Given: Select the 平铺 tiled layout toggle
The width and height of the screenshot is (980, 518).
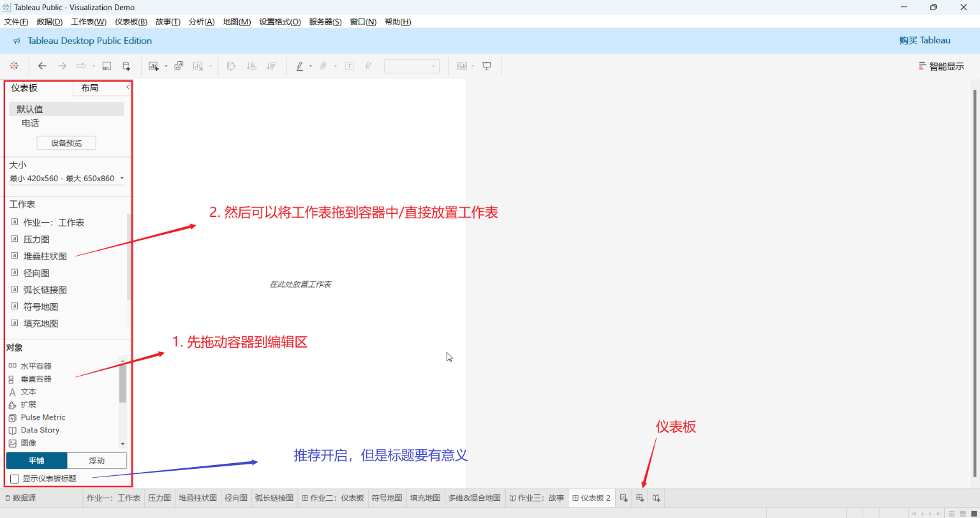Looking at the screenshot, I should click(x=36, y=461).
